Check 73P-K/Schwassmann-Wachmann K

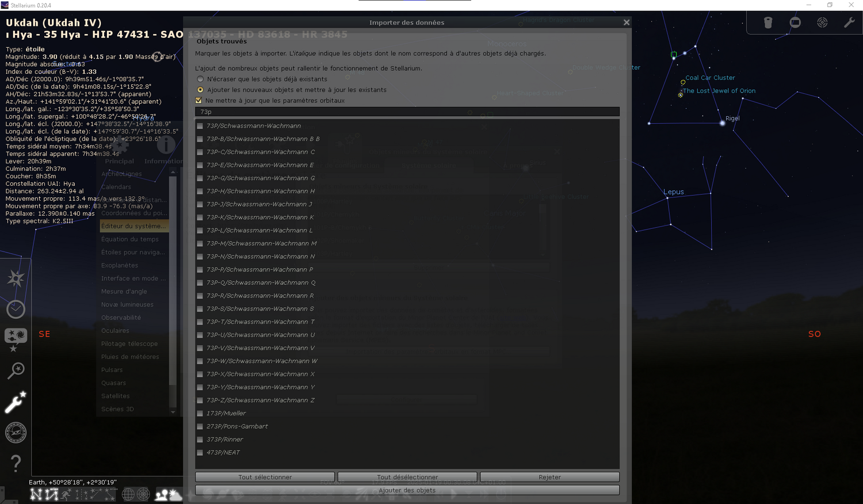[200, 217]
